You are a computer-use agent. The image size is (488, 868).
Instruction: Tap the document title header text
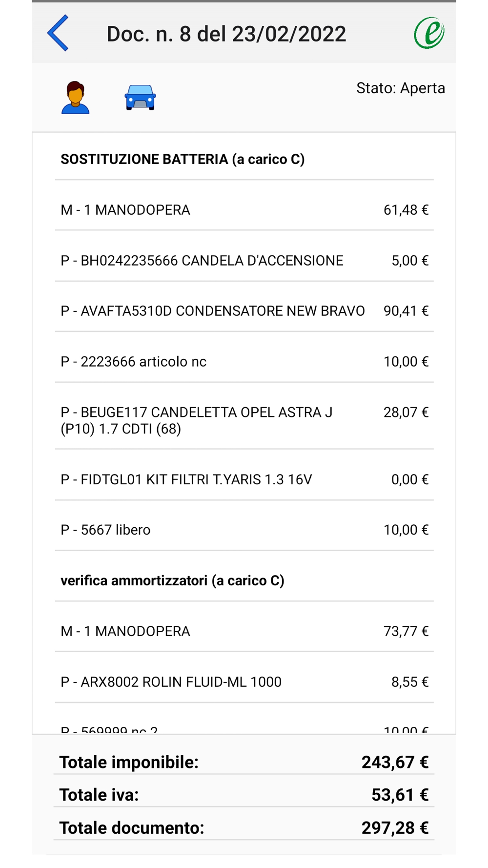click(x=226, y=34)
